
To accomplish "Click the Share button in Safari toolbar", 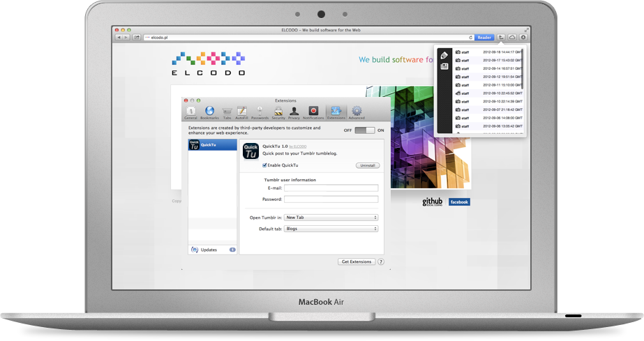I will click(137, 37).
